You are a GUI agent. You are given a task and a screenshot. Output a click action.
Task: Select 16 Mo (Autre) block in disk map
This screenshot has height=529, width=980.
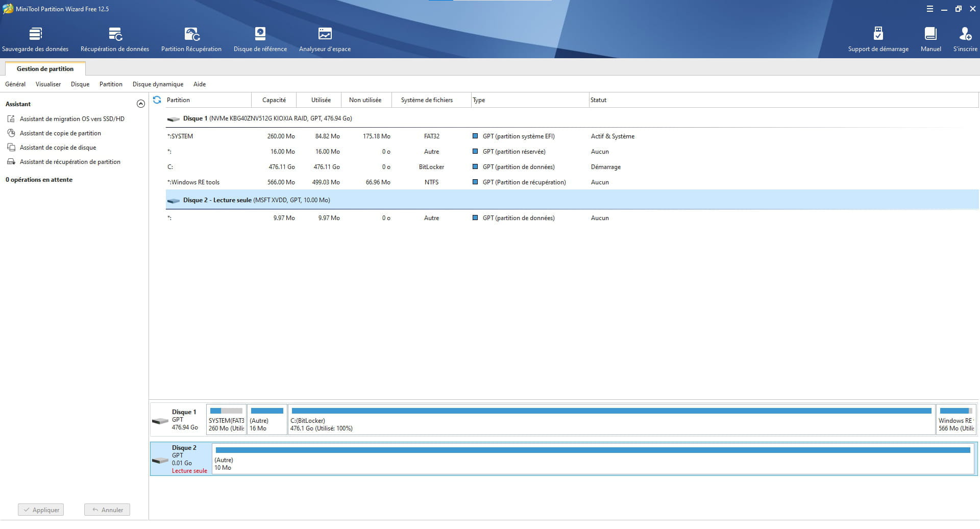(x=267, y=420)
